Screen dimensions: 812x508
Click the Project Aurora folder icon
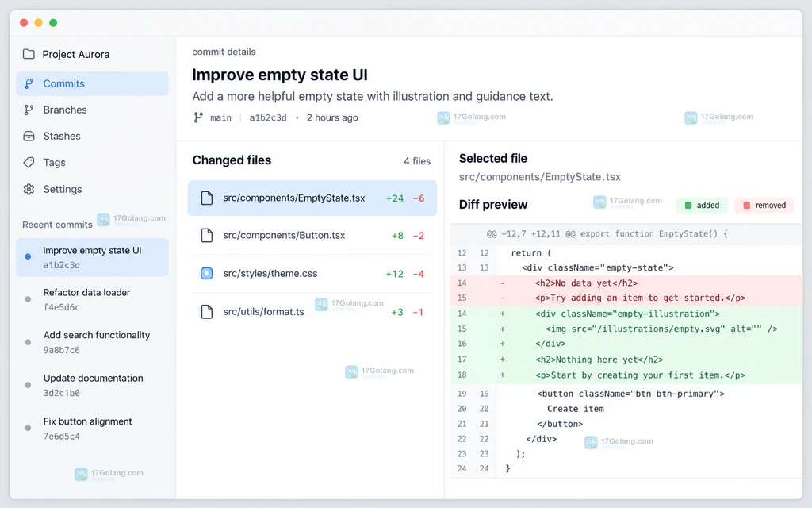(29, 54)
